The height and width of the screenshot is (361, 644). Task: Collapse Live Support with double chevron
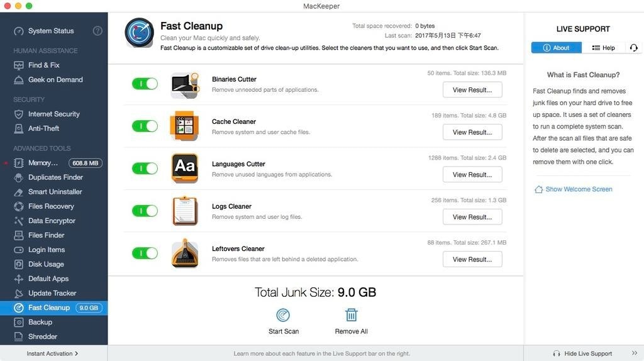tap(635, 353)
